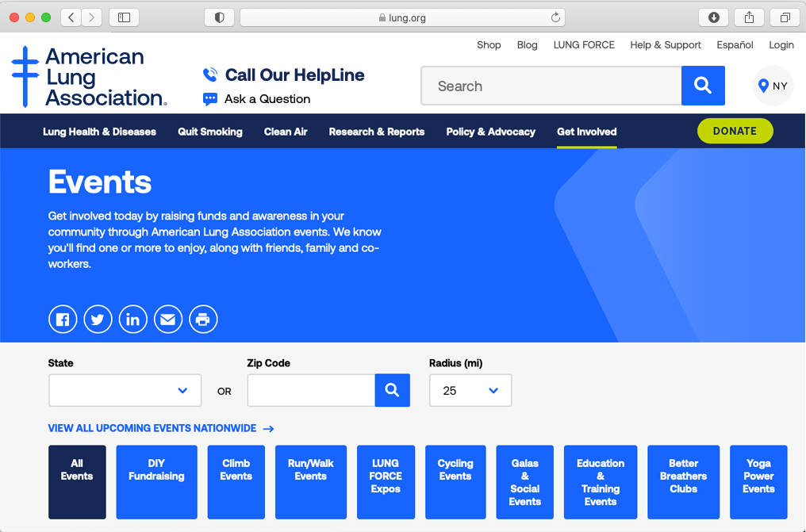Open Research & Reports menu
Screen dimensions: 806x532
tap(377, 132)
